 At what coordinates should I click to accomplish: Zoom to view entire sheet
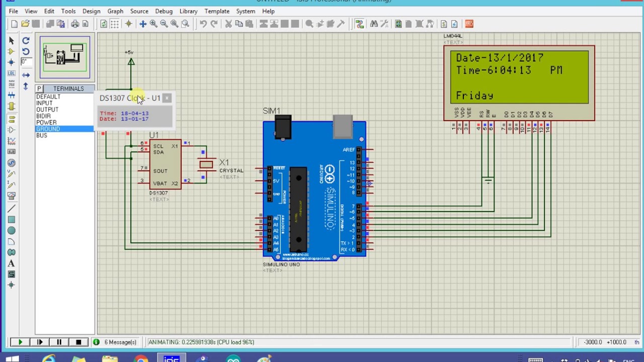(175, 24)
